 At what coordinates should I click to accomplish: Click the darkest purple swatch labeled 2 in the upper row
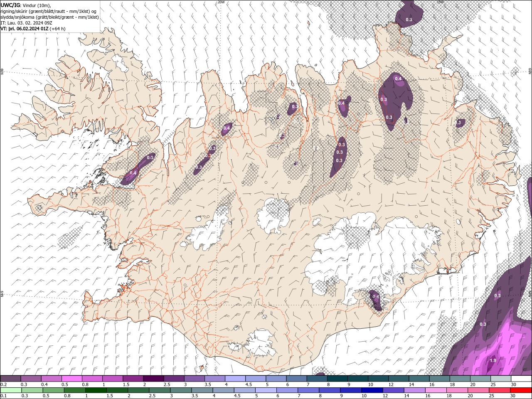(153, 379)
